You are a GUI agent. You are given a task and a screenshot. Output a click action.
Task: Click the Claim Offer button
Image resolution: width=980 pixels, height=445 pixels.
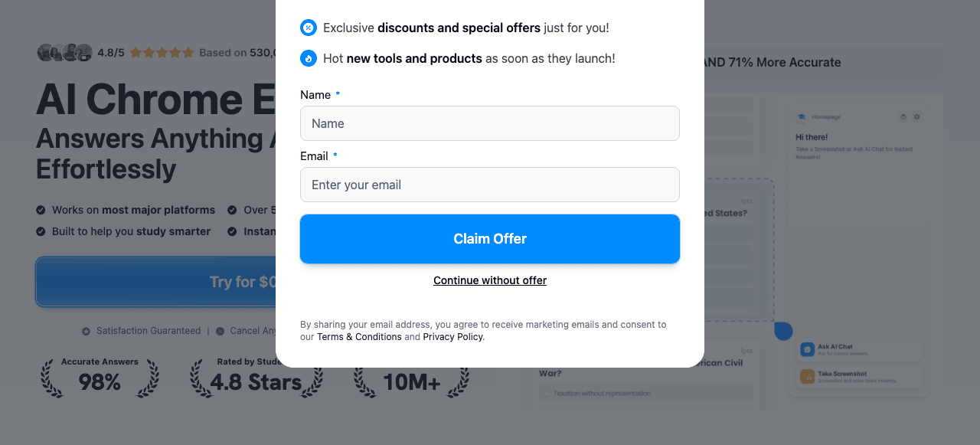(x=490, y=239)
